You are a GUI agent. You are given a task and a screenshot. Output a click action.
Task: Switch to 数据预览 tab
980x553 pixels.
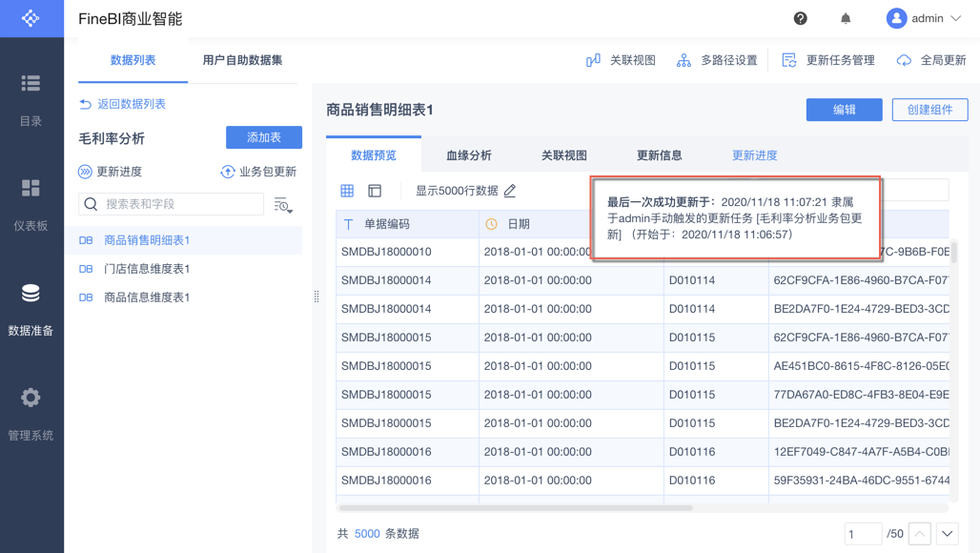point(374,155)
